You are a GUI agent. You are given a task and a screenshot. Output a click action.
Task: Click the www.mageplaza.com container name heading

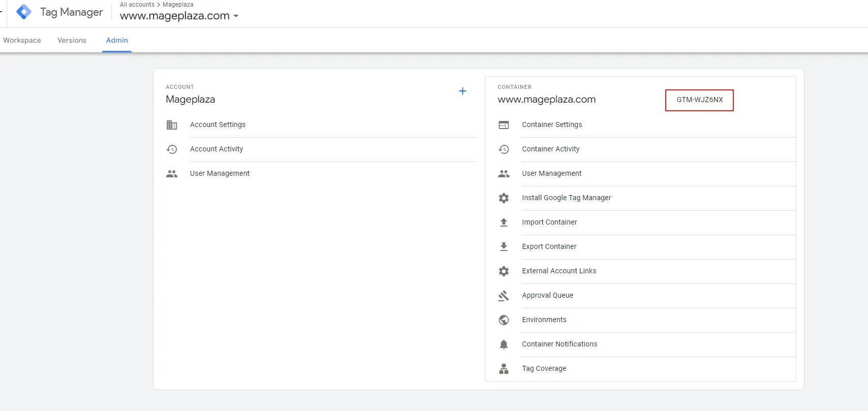point(547,100)
